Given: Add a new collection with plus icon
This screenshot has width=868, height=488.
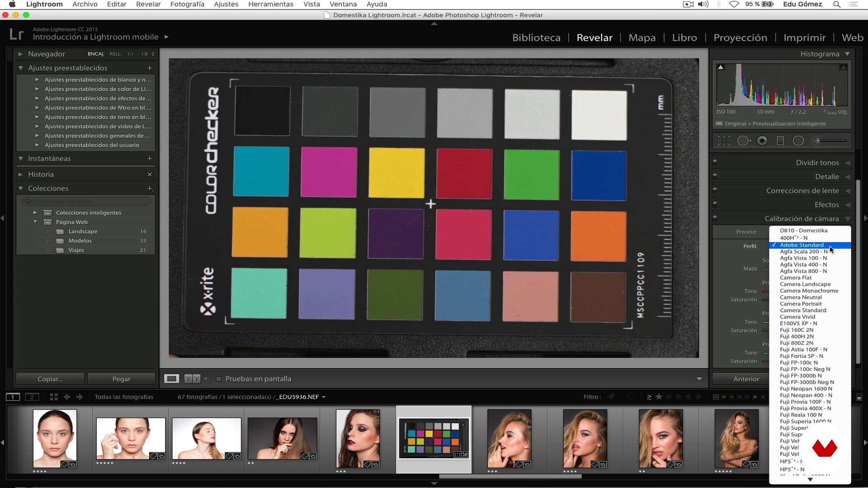Looking at the screenshot, I should click(150, 188).
